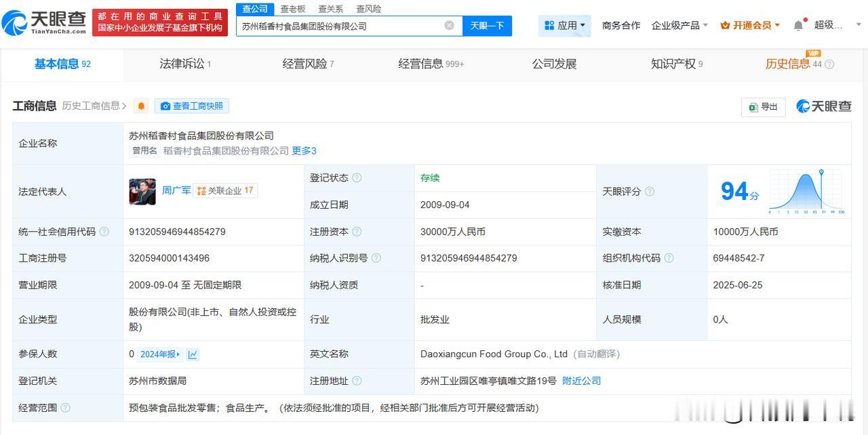Open the 商务合作 link
Image resolution: width=868 pixels, height=435 pixels.
click(x=621, y=26)
